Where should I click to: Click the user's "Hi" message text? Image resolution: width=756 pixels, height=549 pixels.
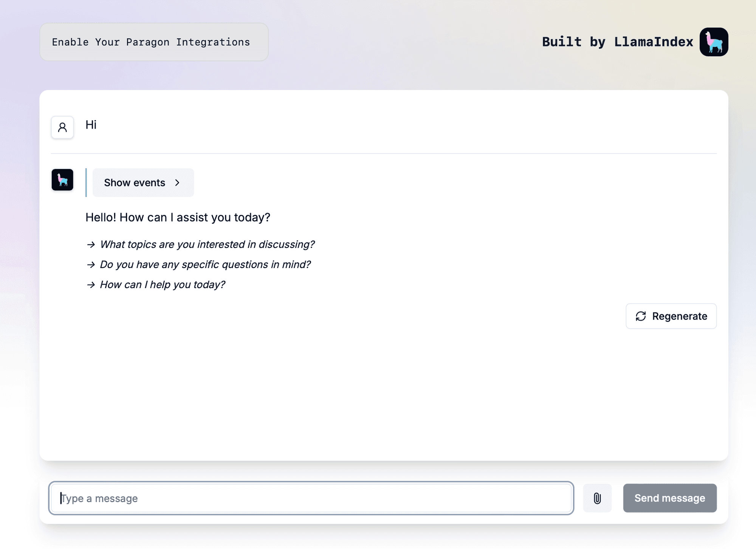pos(91,125)
